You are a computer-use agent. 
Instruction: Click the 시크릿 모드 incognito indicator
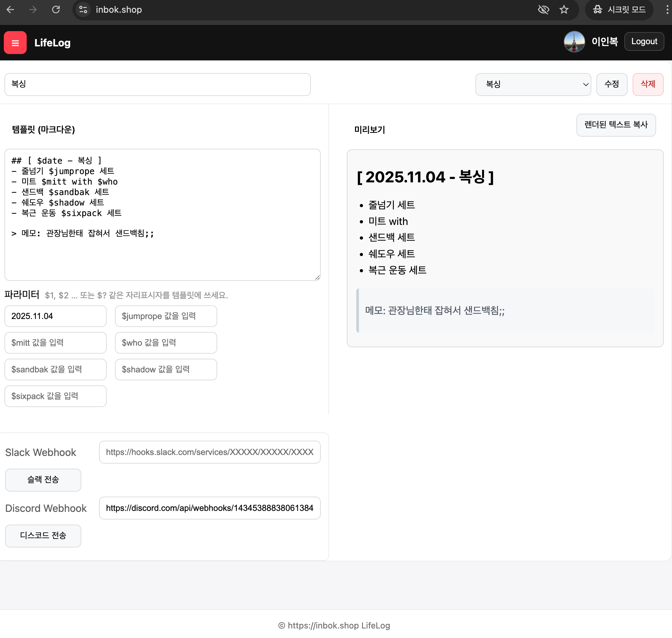[619, 10]
